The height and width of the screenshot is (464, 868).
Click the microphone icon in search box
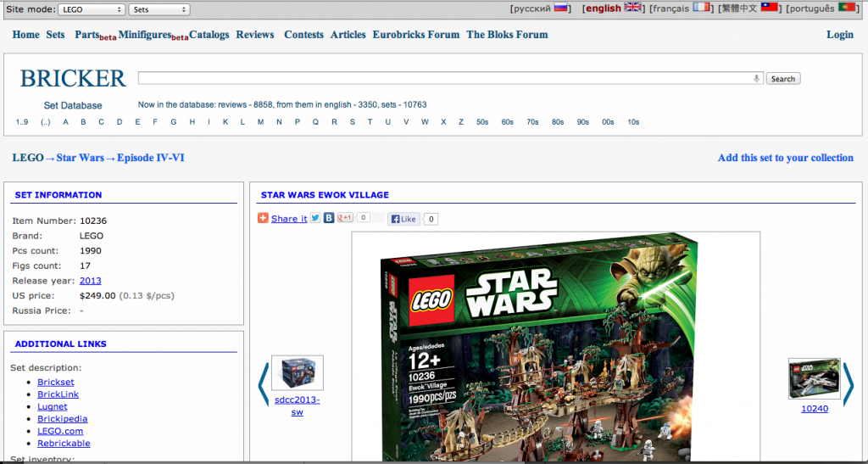[x=756, y=79]
